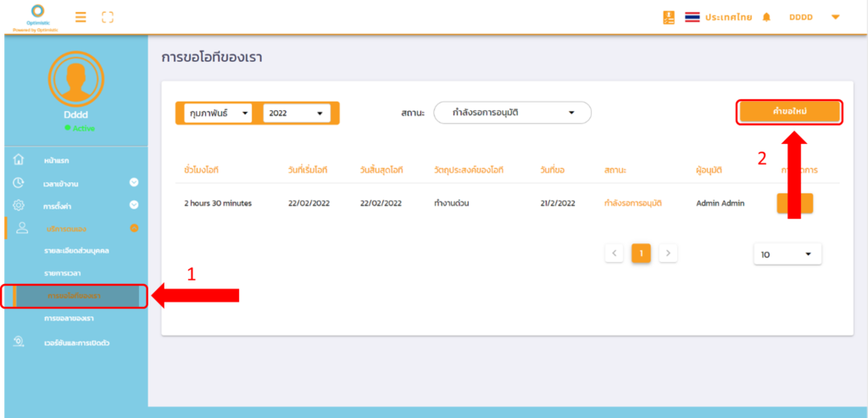Select รายละเอียดส่วนบุคคล in sidebar
The width and height of the screenshot is (868, 418).
point(76,251)
